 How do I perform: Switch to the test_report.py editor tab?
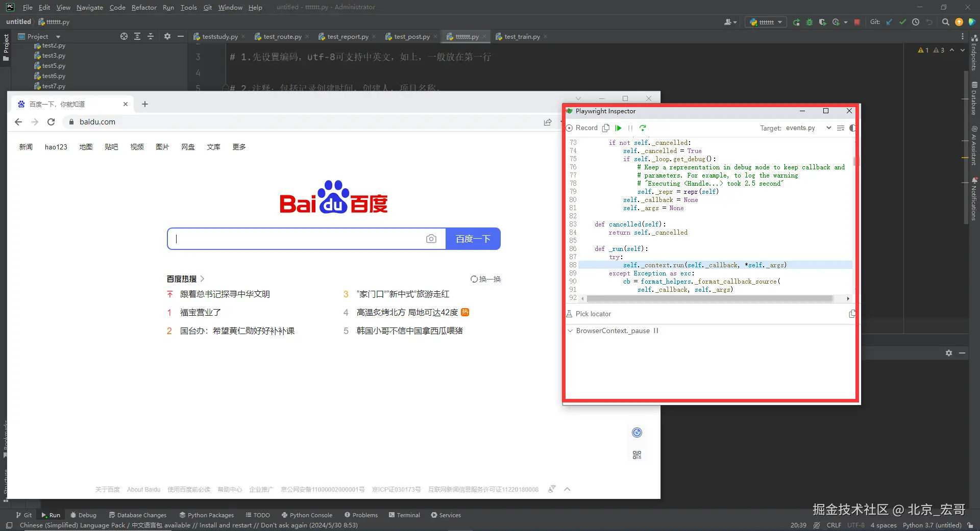click(x=347, y=37)
